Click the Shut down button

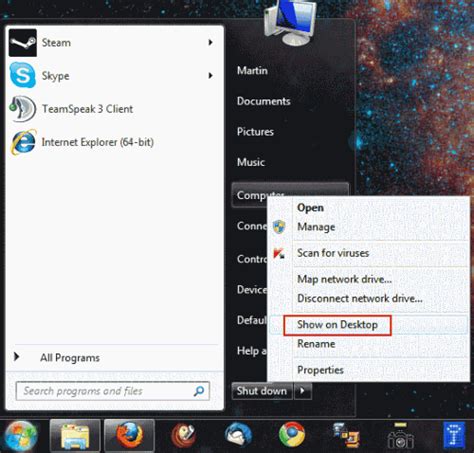(x=262, y=391)
